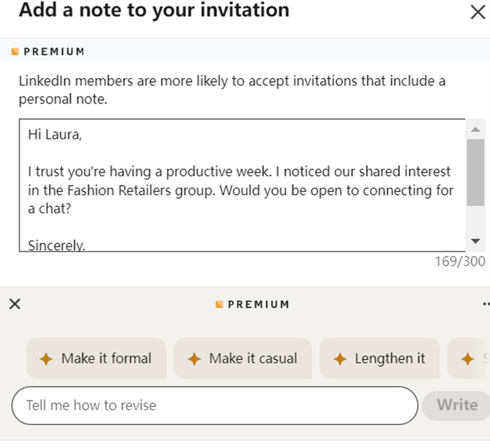Click sparkle icon on Make it formal
This screenshot has height=448, width=490.
point(46,358)
